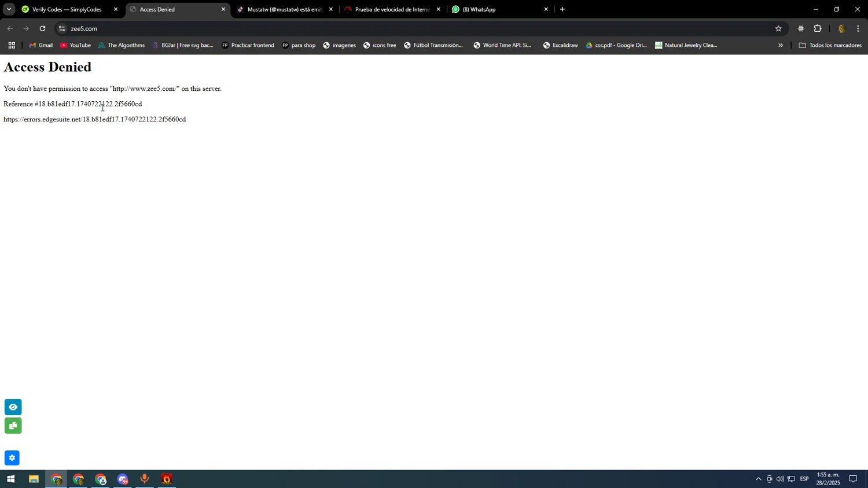
Task: Open para shop bookmark
Action: pyautogui.click(x=299, y=45)
